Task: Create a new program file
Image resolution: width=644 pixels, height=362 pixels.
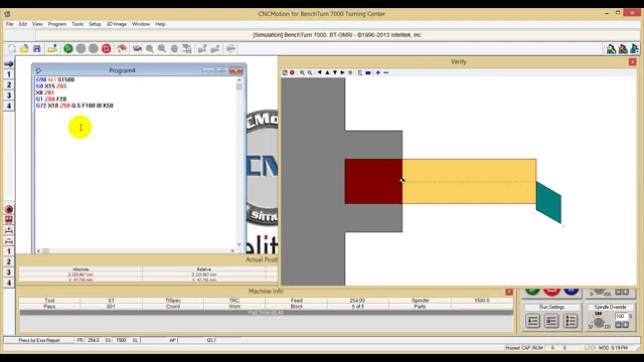Action: 13,49
